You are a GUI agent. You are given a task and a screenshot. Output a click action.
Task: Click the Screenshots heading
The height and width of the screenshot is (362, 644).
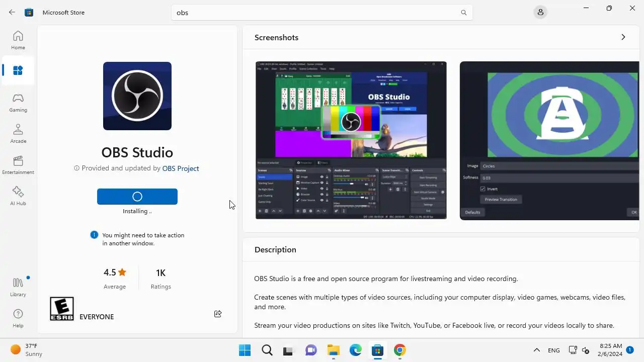click(x=276, y=37)
